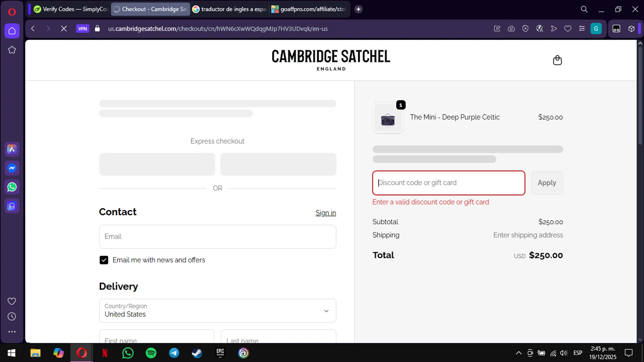Switch to Checkout Cambridge Satchel tab
The width and height of the screenshot is (644, 362).
[x=150, y=9]
